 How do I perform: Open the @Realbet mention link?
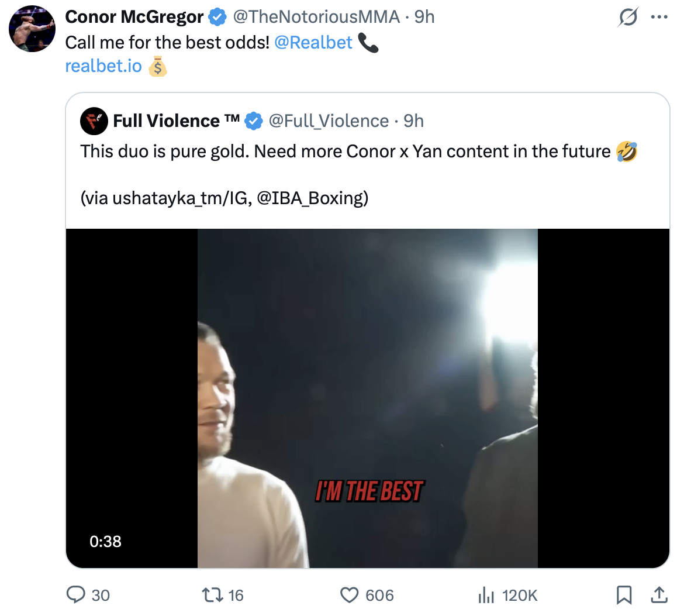tap(313, 42)
